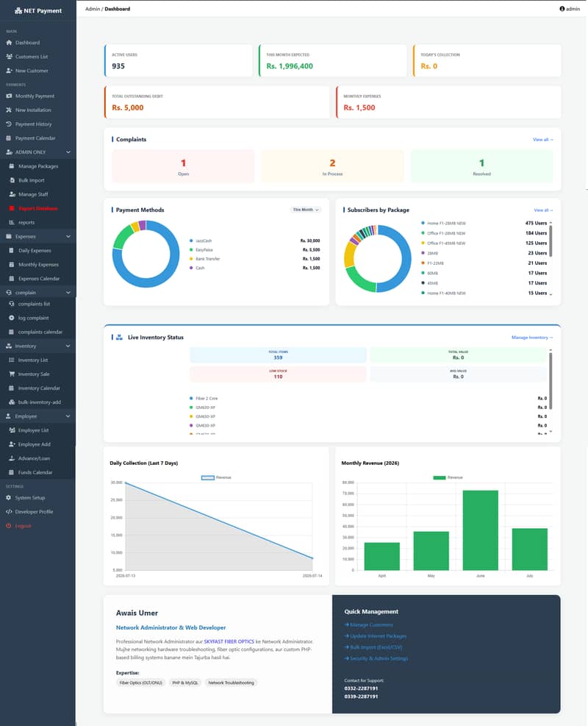Viewport: 588px width, 726px height.
Task: Click Bulk Import (Excel/CSV) quick link
Action: [x=373, y=647]
